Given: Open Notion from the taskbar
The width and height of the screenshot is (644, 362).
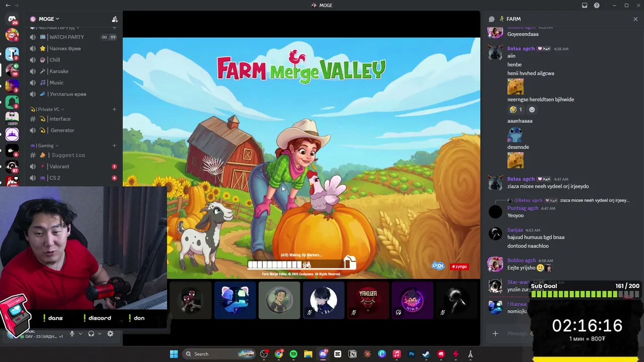Looking at the screenshot, I should pyautogui.click(x=353, y=354).
